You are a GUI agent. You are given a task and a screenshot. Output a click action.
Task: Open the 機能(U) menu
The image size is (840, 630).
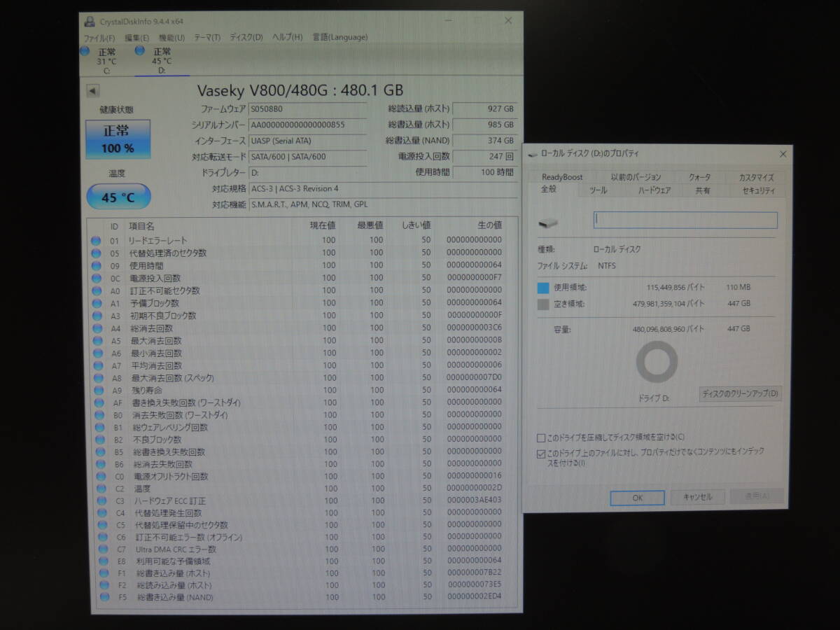(172, 38)
